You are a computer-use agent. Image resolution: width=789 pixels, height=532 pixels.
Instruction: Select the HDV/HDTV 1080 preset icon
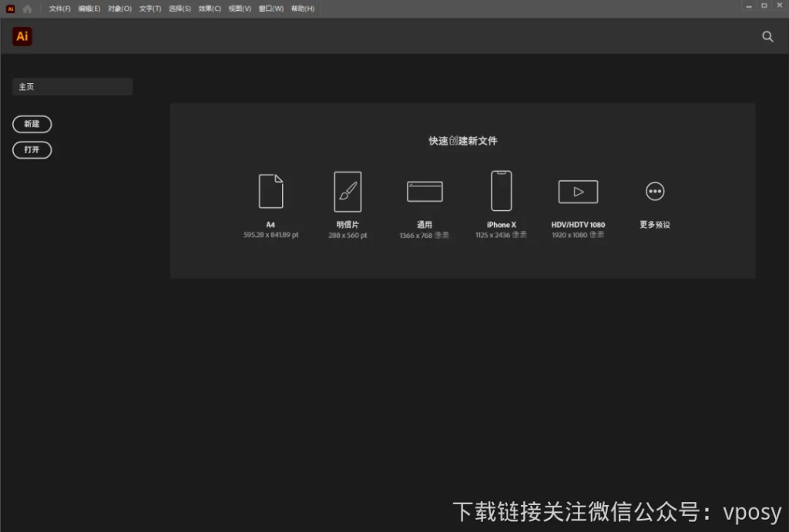(x=578, y=192)
